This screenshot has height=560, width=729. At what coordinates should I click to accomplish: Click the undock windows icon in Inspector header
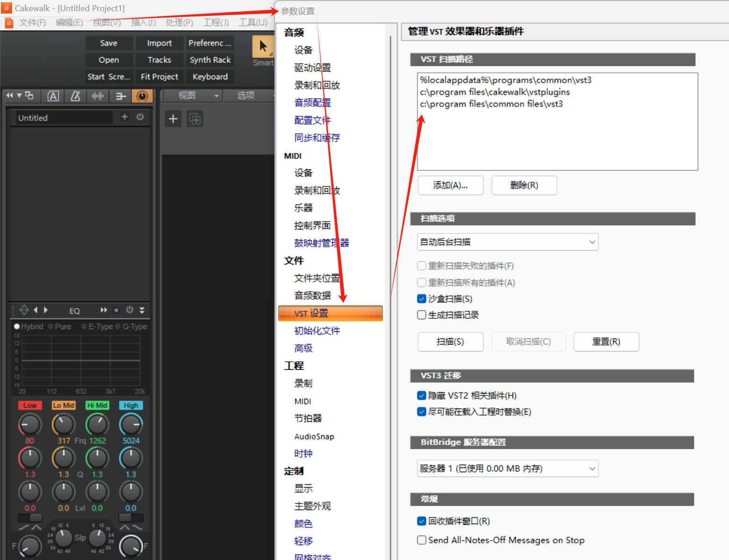coord(29,96)
